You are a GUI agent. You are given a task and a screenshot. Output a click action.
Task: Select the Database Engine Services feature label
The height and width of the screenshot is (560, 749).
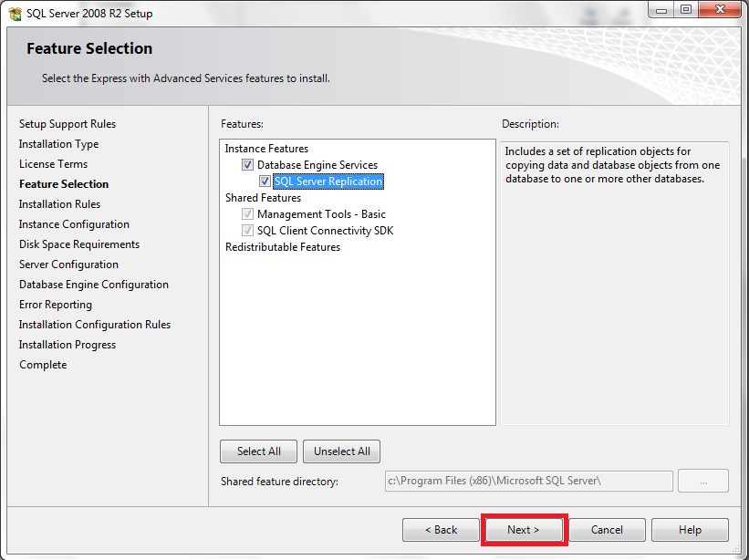click(317, 165)
